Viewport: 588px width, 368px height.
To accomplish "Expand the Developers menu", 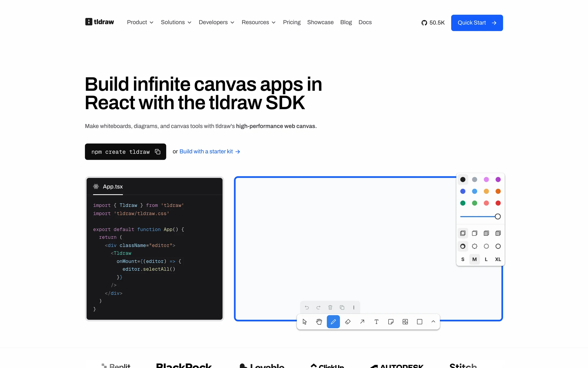I will click(216, 22).
